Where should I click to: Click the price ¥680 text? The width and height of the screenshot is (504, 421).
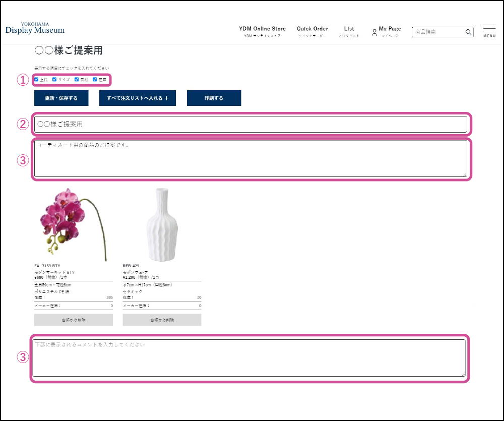[x=39, y=277]
